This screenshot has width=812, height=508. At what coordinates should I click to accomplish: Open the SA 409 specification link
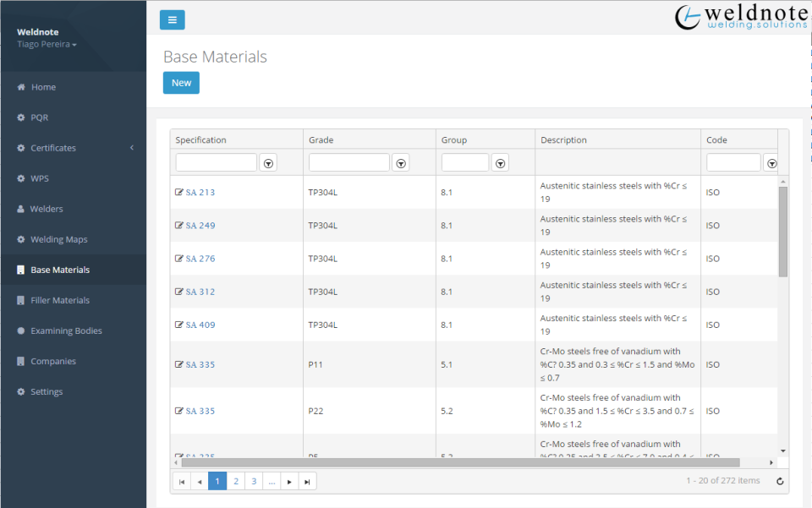(200, 325)
